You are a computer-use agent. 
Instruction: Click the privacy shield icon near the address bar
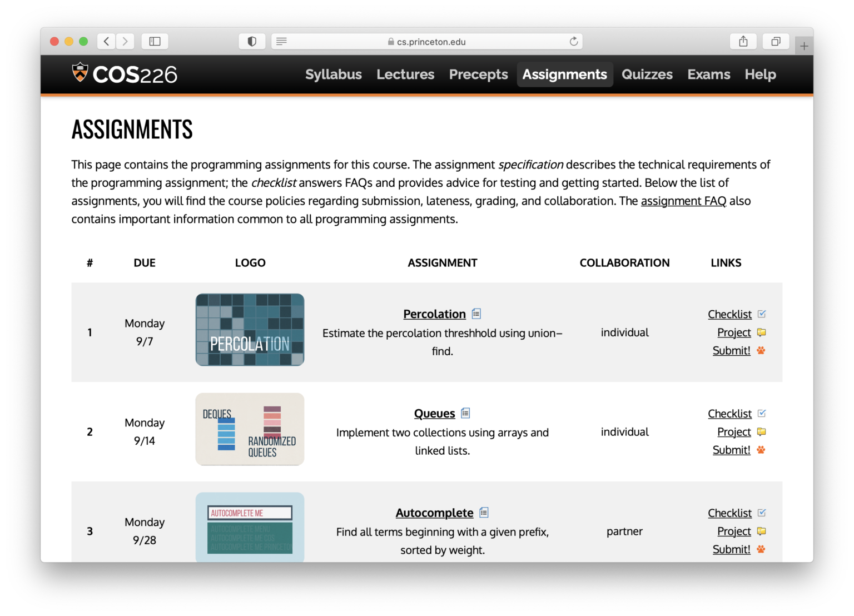(x=251, y=41)
